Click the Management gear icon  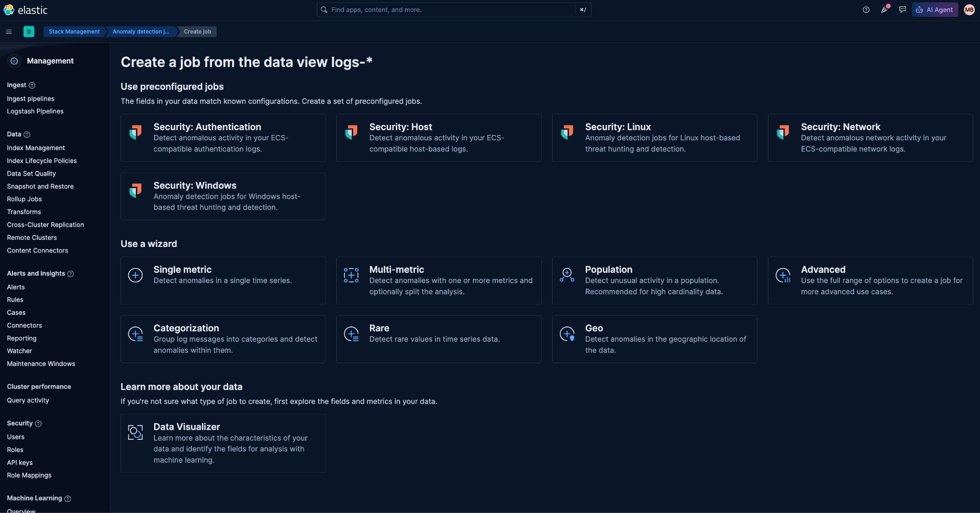[14, 61]
